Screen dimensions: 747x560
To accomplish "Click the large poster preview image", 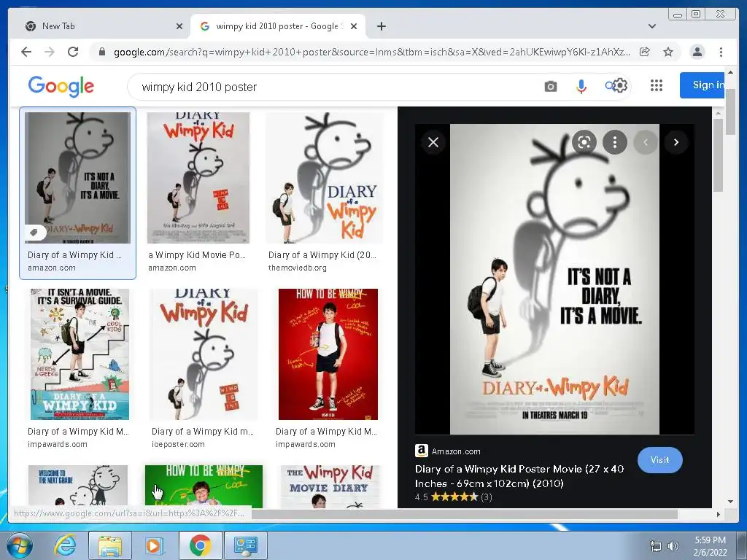I will click(x=554, y=279).
